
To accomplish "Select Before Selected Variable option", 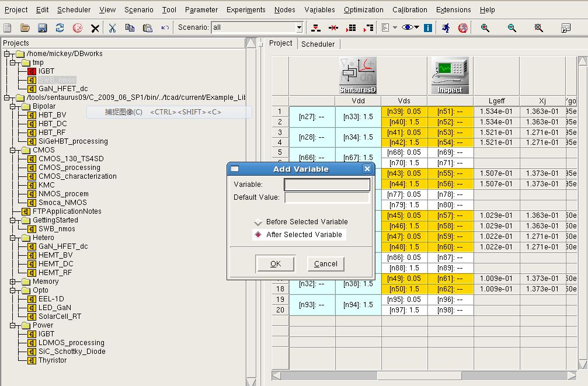I will 258,222.
